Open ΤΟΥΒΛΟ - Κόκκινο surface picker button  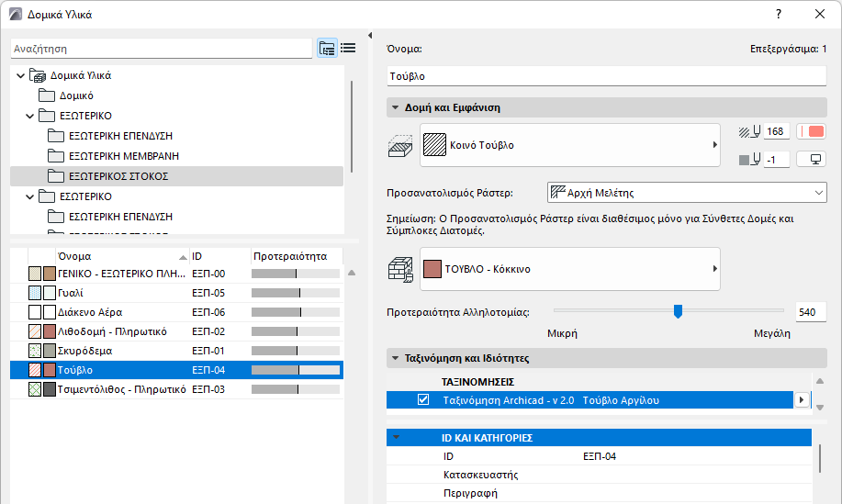point(569,269)
